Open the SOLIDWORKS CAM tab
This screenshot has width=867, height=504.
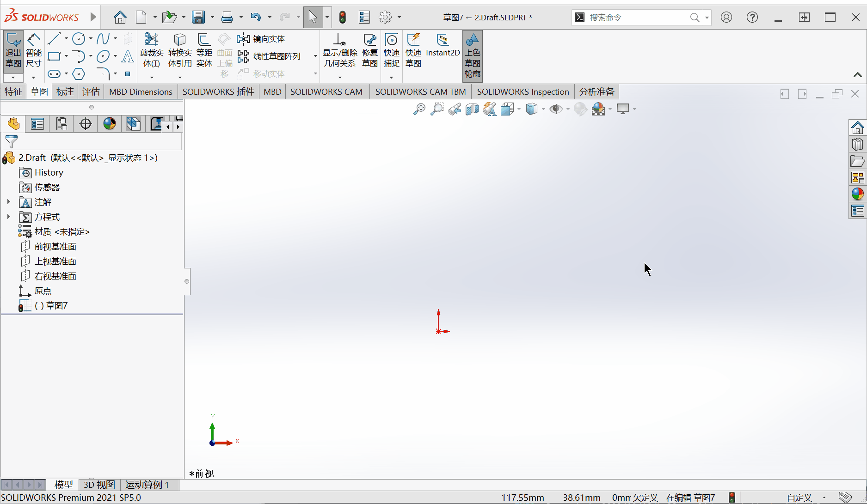tap(326, 91)
